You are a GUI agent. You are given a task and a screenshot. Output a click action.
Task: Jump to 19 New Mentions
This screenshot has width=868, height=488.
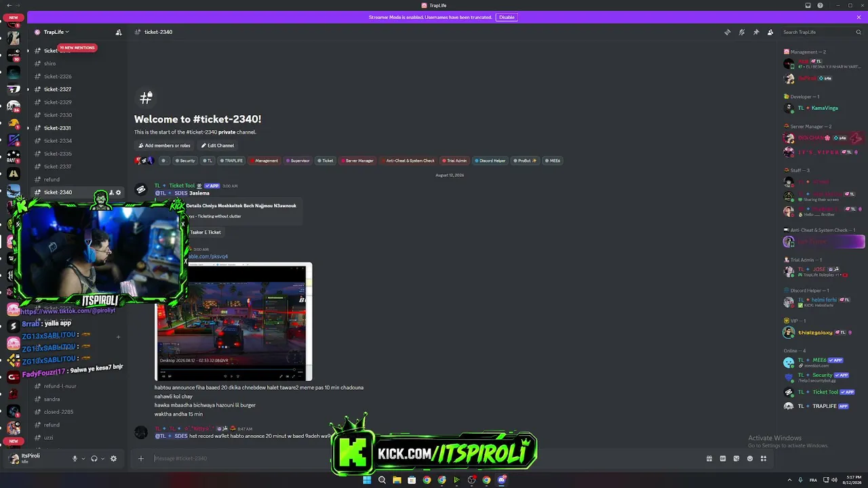(77, 47)
